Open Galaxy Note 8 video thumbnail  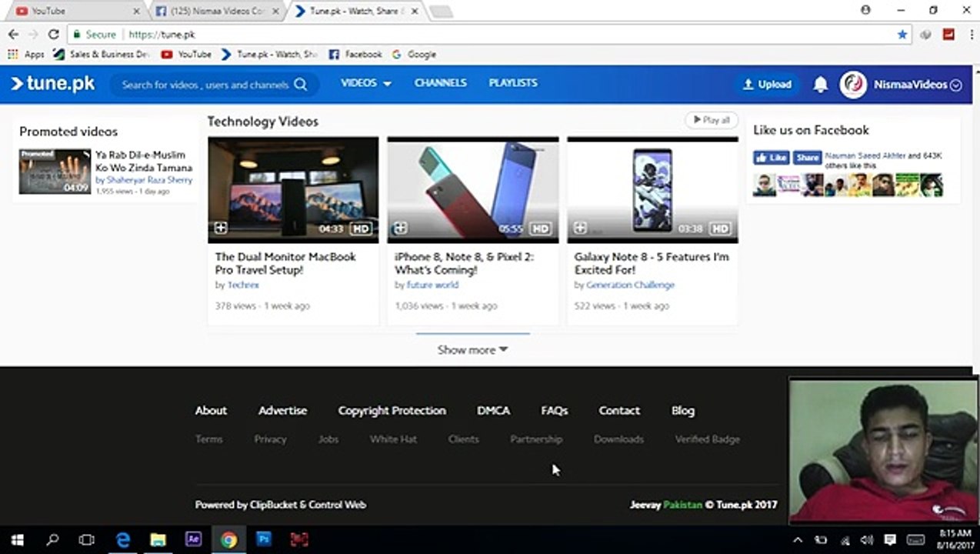(652, 190)
